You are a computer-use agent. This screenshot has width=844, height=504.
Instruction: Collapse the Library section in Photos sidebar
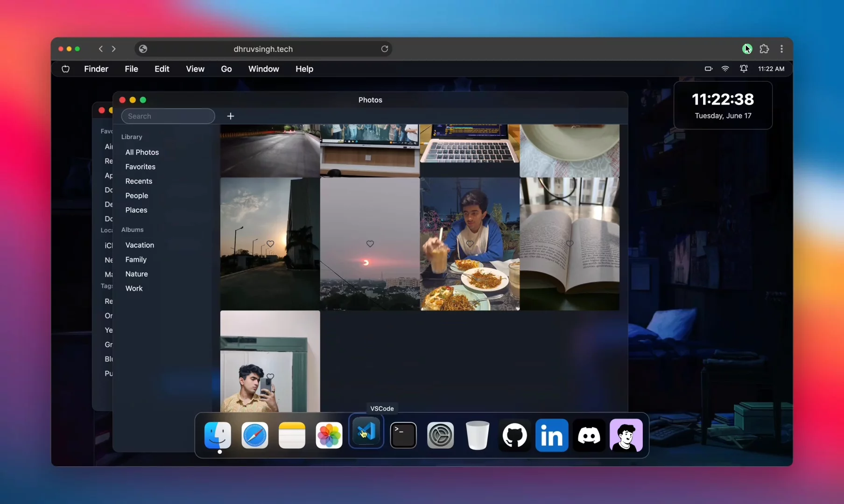[x=132, y=137]
